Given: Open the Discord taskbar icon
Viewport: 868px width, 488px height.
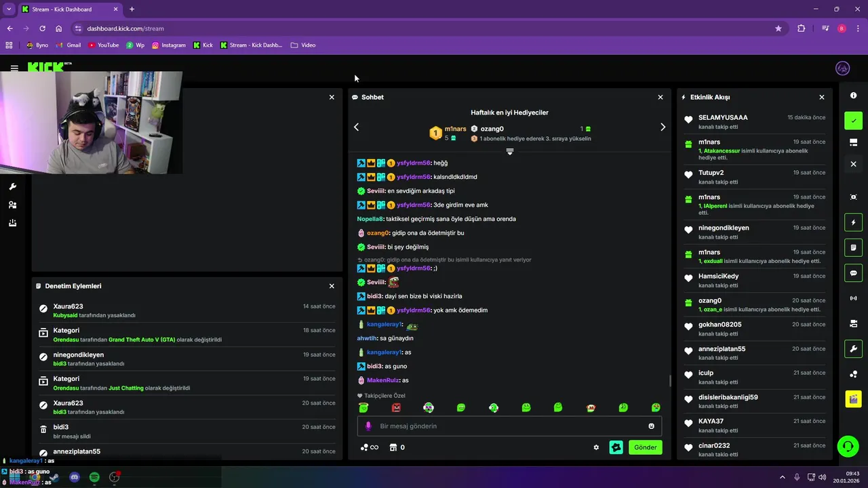Looking at the screenshot, I should click(x=75, y=477).
